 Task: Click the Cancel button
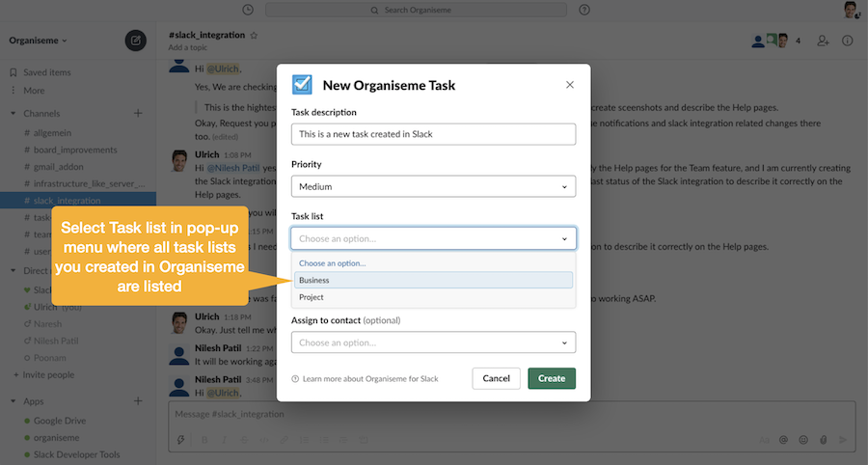[496, 378]
